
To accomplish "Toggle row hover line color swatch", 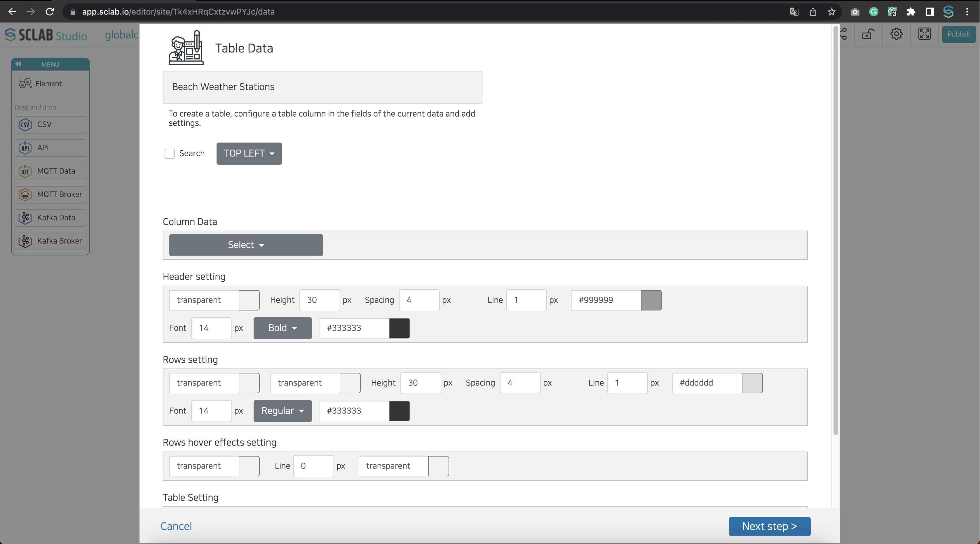I will [438, 466].
